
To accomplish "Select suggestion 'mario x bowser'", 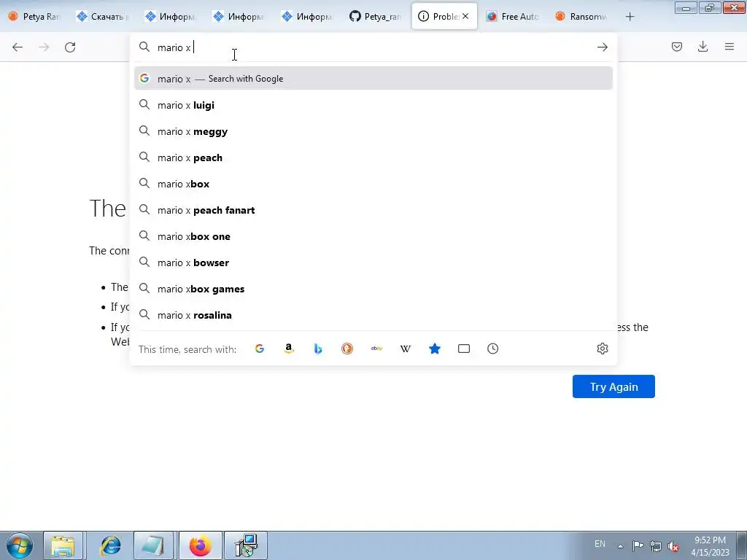I will tap(373, 262).
